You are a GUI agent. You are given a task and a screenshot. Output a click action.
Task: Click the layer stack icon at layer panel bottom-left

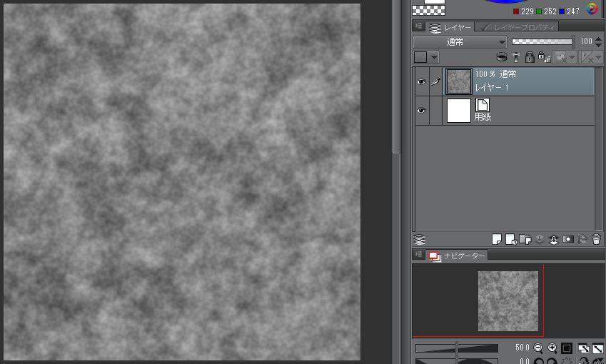[x=419, y=240]
